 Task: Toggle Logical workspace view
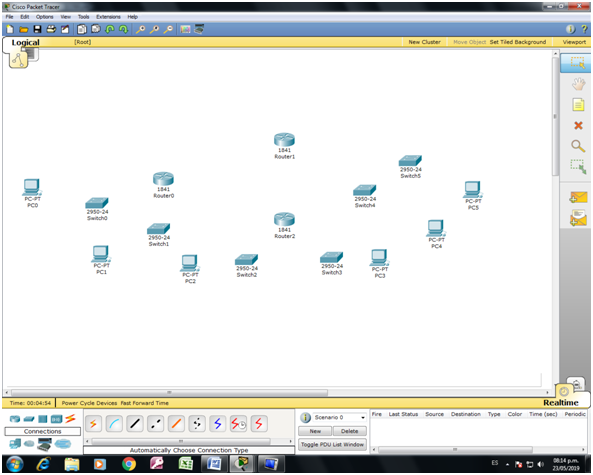click(25, 42)
